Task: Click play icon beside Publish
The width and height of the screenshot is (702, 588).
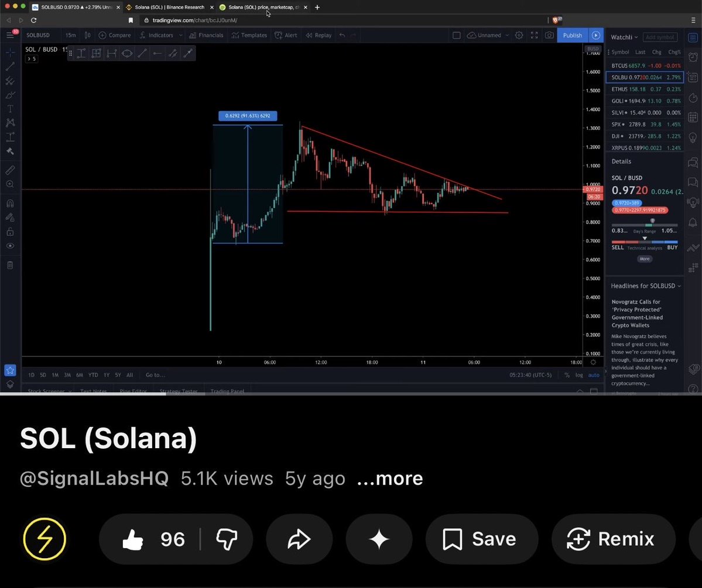Action: click(596, 35)
